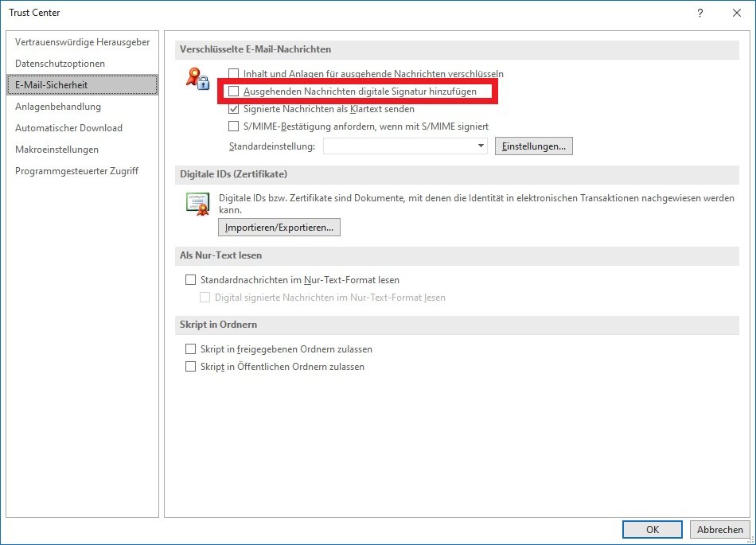Click 'Importieren/Exportieren...' button

279,228
